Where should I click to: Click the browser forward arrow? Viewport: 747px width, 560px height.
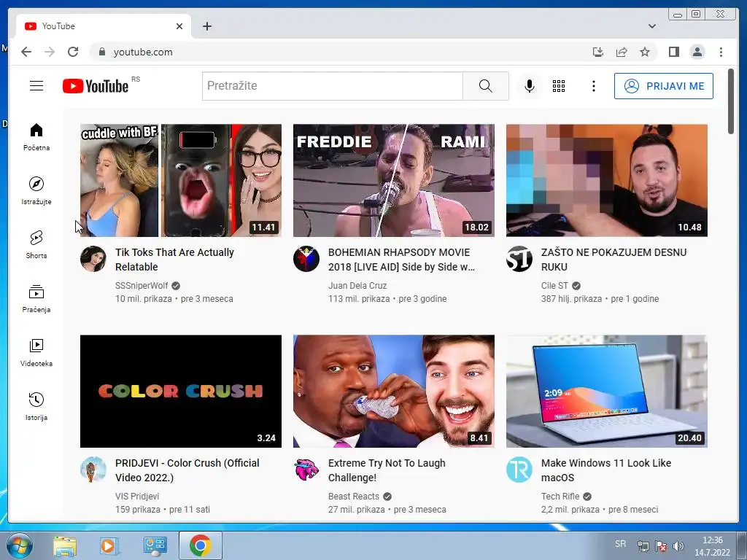[x=50, y=52]
